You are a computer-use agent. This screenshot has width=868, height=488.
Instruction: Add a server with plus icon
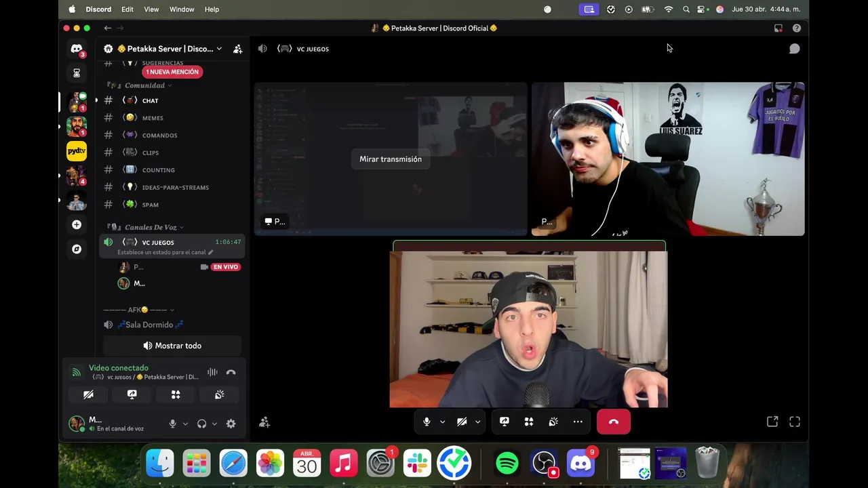[x=77, y=224]
